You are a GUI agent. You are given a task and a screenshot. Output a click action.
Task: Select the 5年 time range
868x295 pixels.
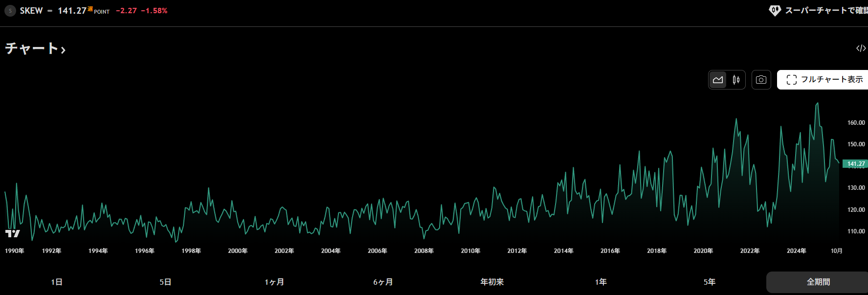[710, 282]
